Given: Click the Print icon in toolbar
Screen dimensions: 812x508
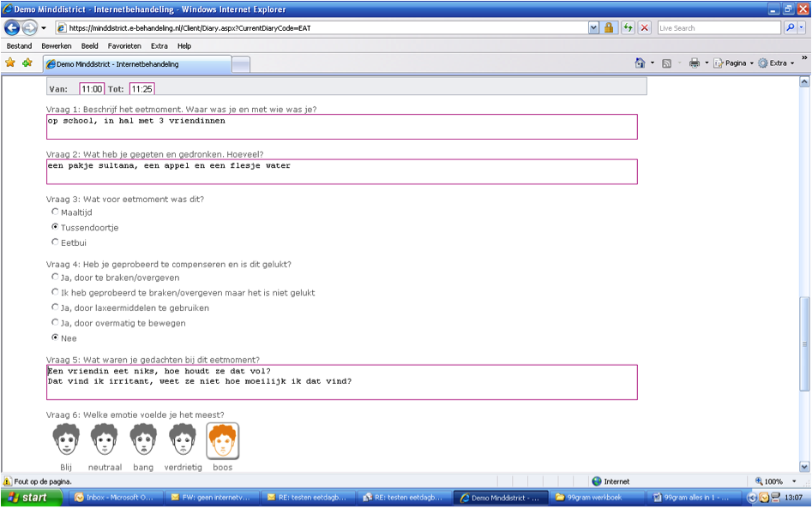Looking at the screenshot, I should click(x=694, y=63).
